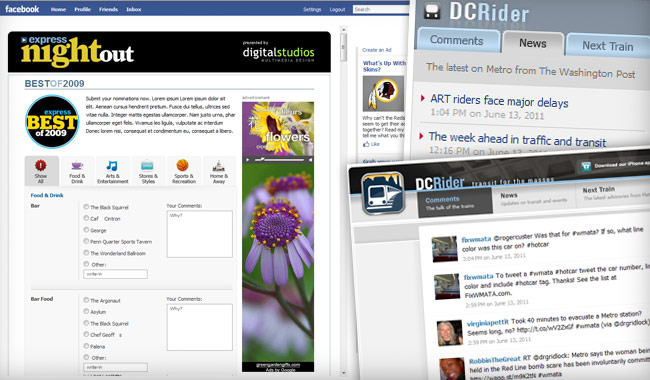Screen dimensions: 650x380
Task: Select The Black Squirrel under Bar
Action: pyautogui.click(x=86, y=207)
